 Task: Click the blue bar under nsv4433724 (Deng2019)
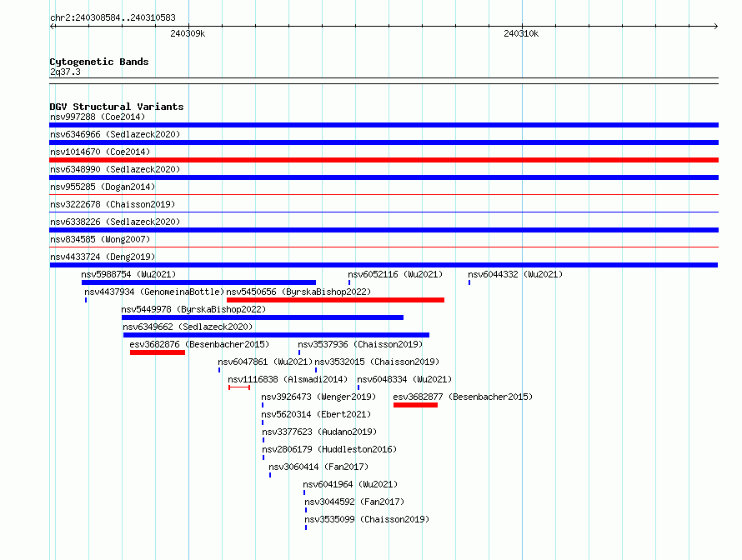pos(384,265)
